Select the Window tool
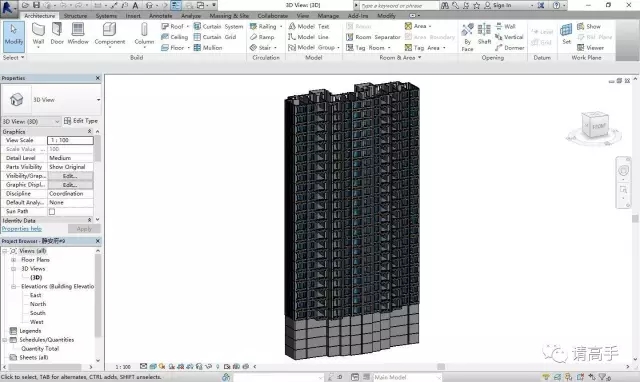The width and height of the screenshot is (640, 382). click(78, 34)
